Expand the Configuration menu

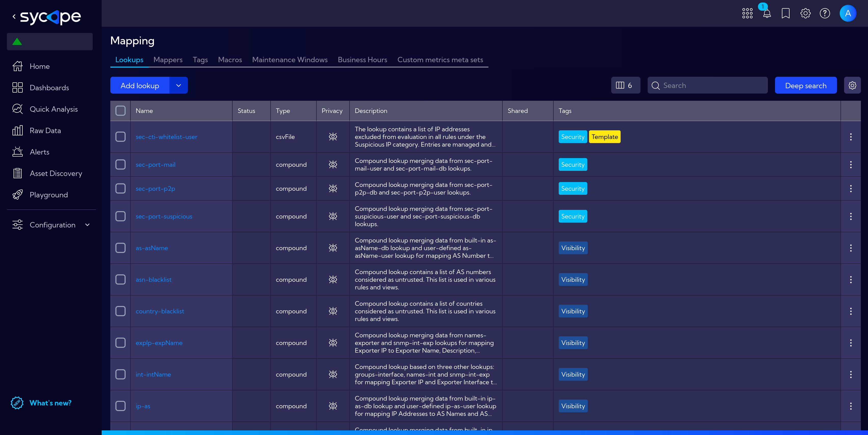pyautogui.click(x=51, y=225)
